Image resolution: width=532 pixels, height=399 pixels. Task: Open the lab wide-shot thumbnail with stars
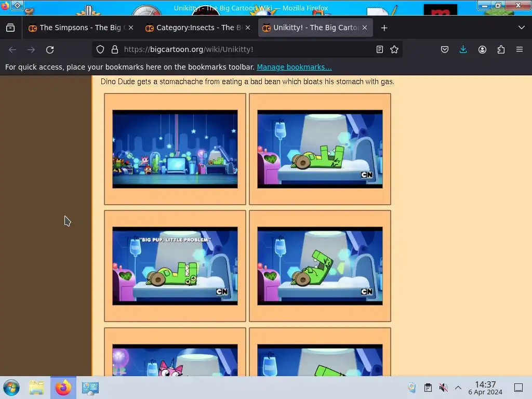pos(175,149)
